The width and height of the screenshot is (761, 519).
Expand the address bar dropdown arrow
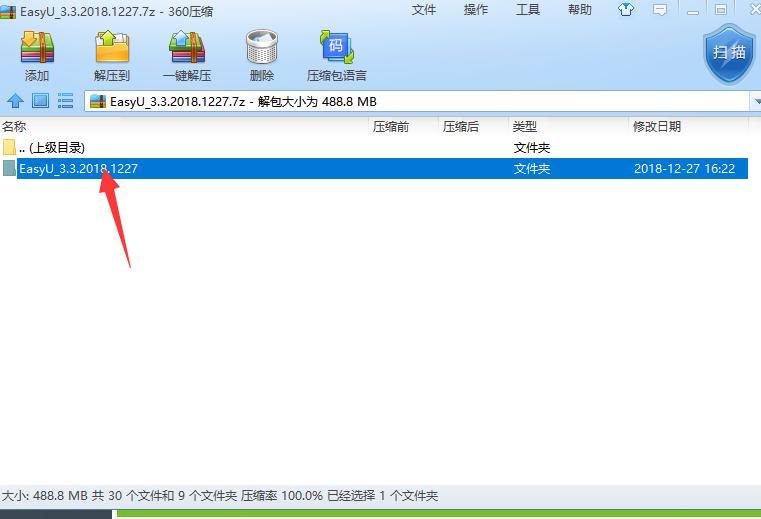point(756,101)
